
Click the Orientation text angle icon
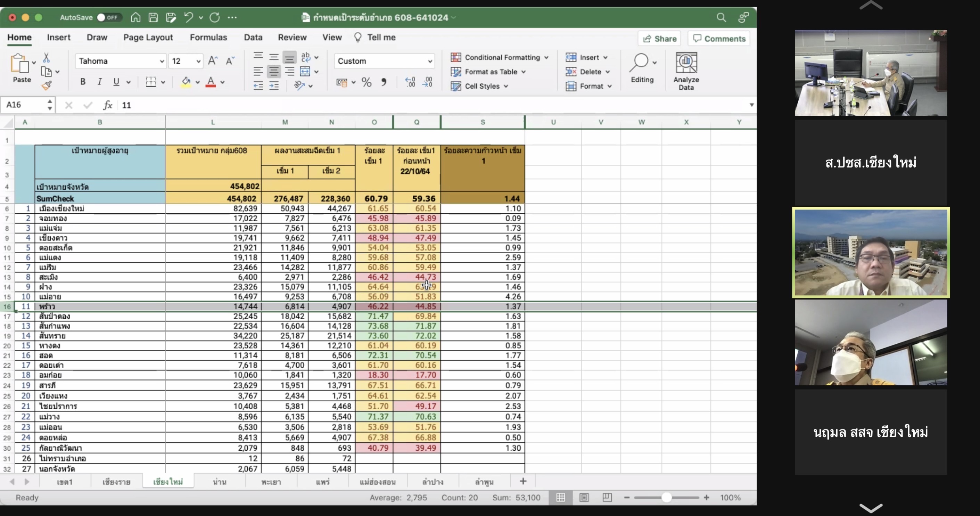pos(299,85)
